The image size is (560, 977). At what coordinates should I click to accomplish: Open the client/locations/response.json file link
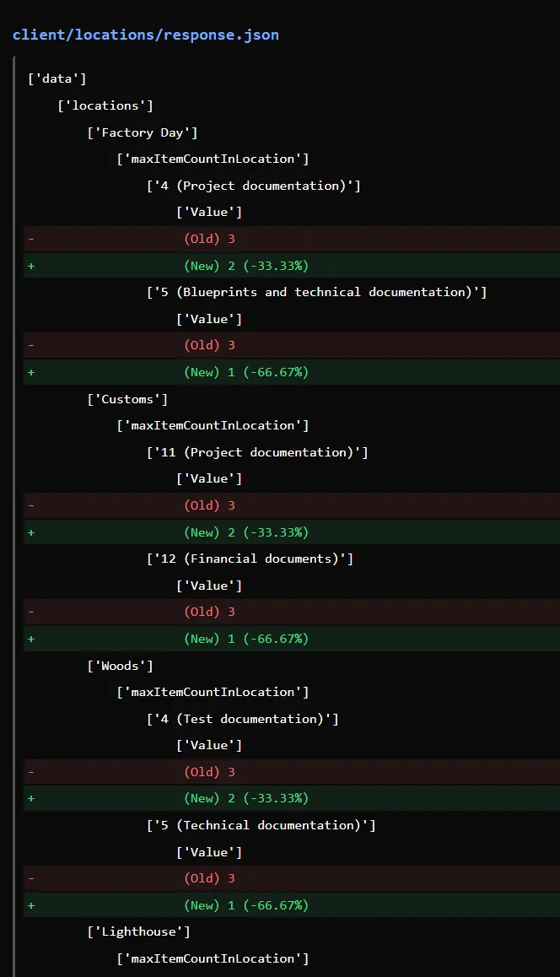pos(146,35)
